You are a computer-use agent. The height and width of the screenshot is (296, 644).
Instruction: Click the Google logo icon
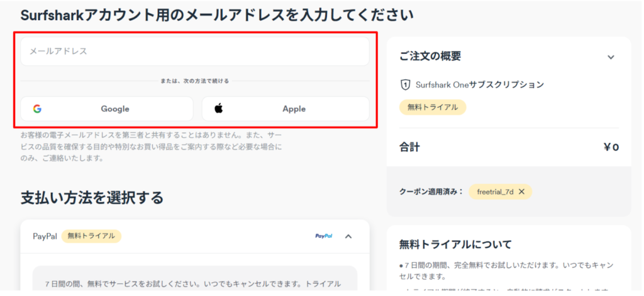click(x=37, y=109)
